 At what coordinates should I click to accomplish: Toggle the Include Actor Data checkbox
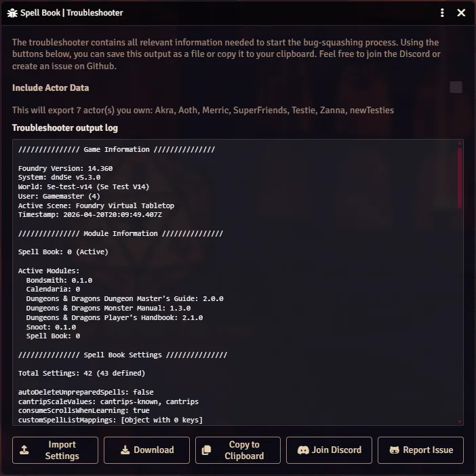click(x=456, y=87)
